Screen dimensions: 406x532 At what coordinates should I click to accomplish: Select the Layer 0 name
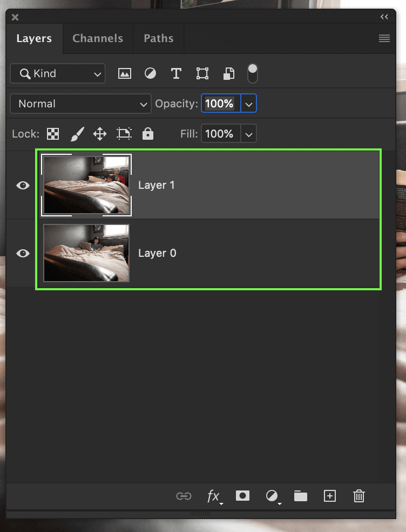[x=157, y=253]
